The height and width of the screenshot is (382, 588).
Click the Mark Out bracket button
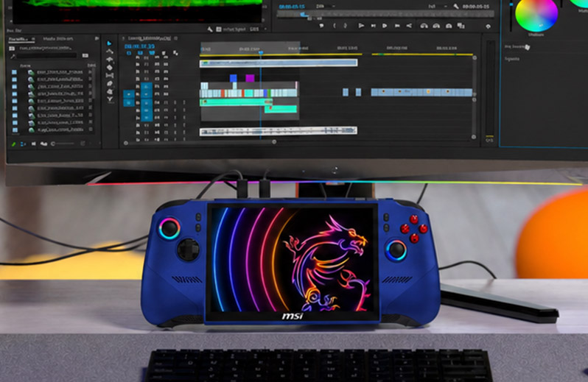click(x=345, y=26)
